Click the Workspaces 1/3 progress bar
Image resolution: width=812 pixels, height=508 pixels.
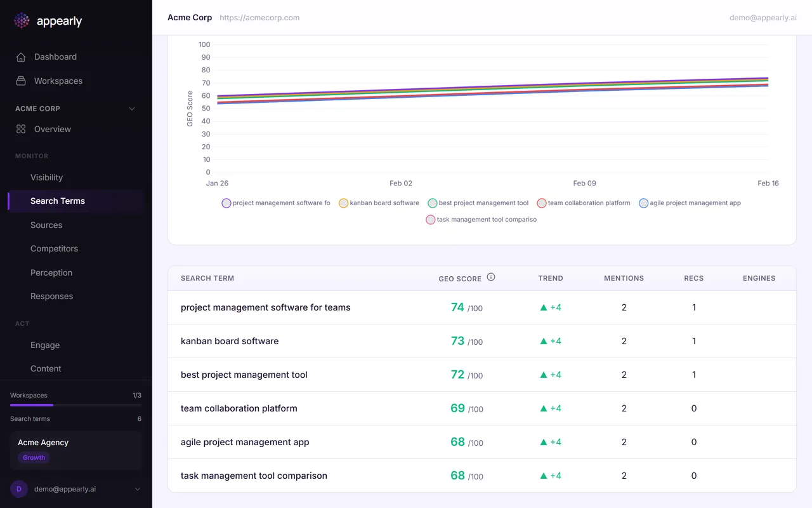click(75, 404)
